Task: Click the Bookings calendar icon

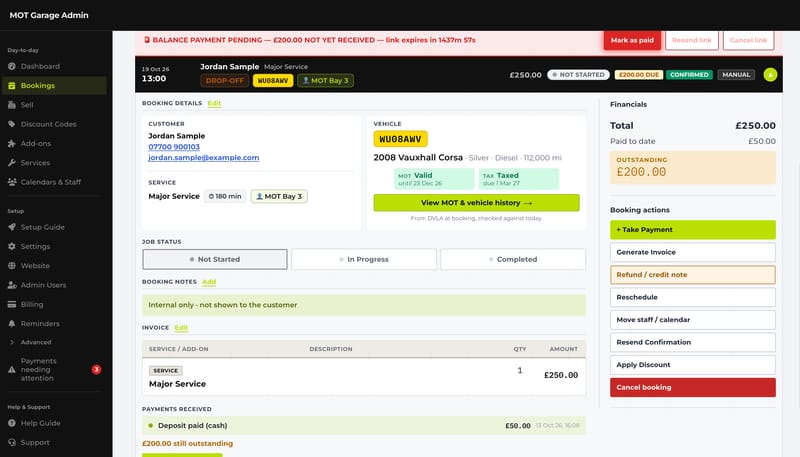Action: 12,86
